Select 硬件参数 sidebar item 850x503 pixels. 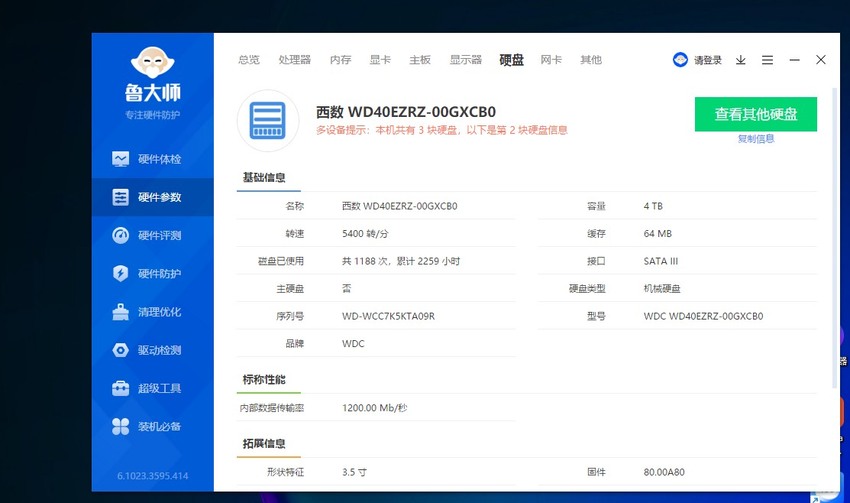[x=153, y=197]
